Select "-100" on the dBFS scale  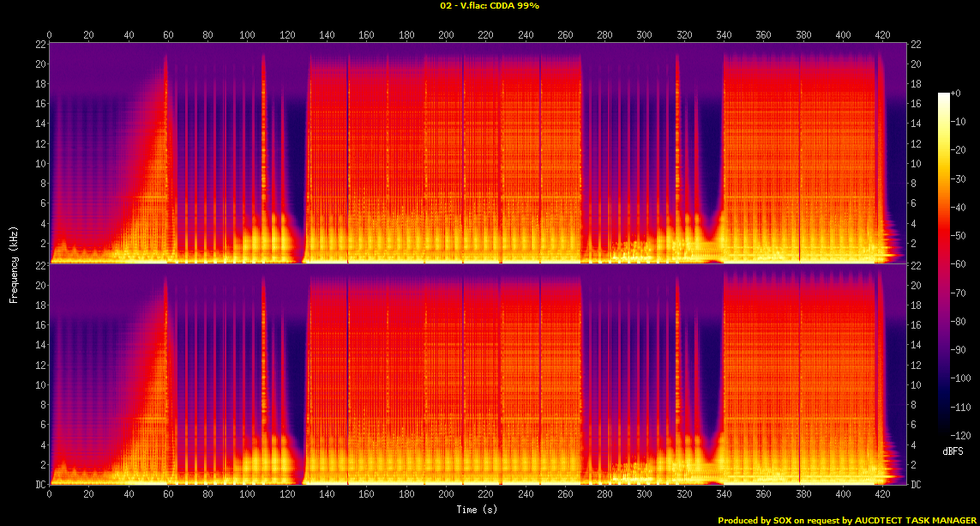click(960, 378)
